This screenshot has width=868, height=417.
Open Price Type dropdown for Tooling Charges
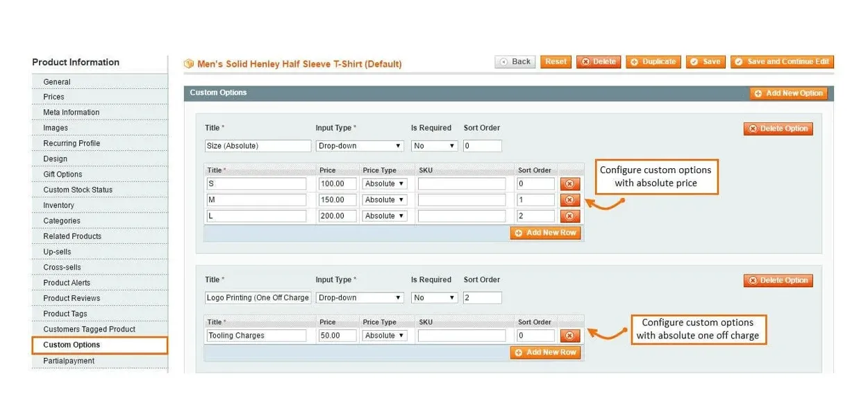[385, 336]
